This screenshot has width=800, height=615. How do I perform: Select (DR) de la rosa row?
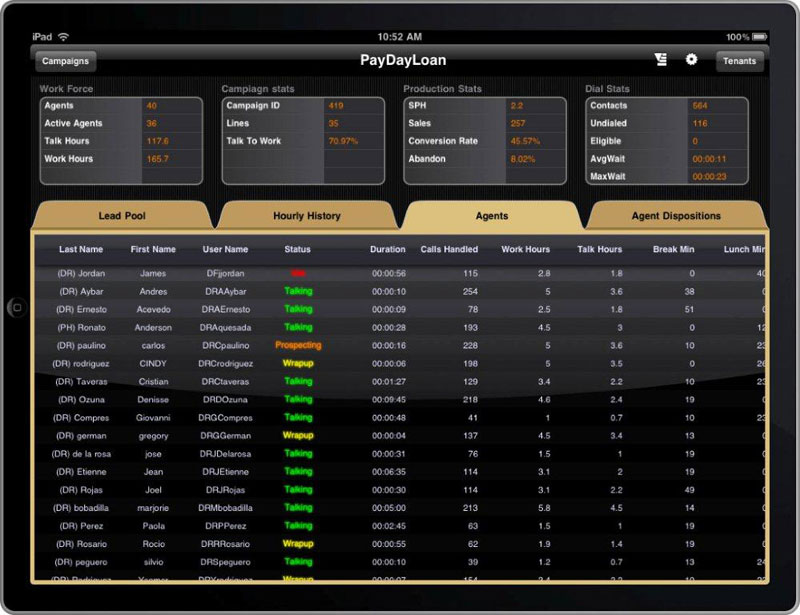coord(401,454)
